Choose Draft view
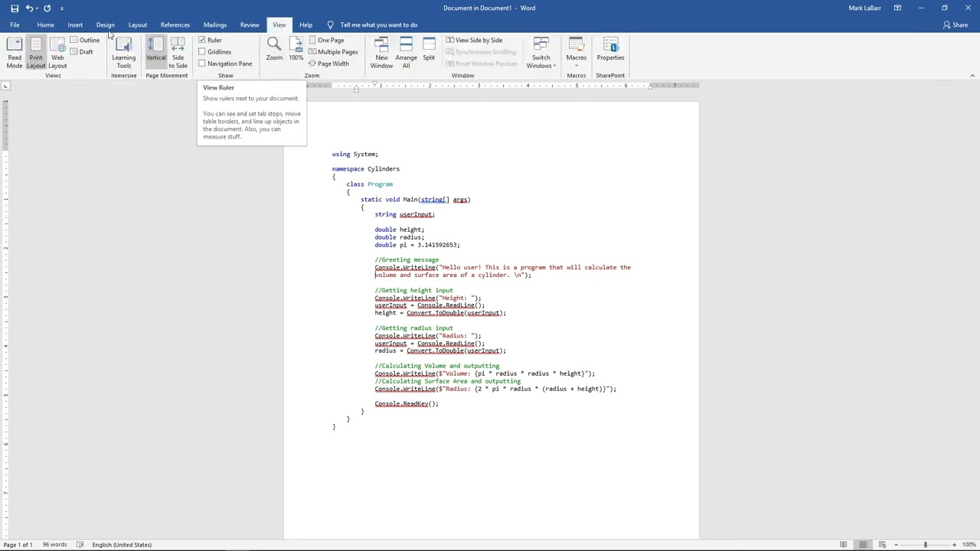 coord(81,52)
